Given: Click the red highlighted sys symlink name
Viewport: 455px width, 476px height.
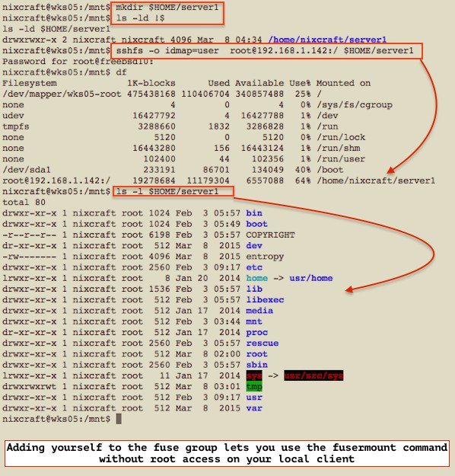Looking at the screenshot, I should [x=254, y=375].
